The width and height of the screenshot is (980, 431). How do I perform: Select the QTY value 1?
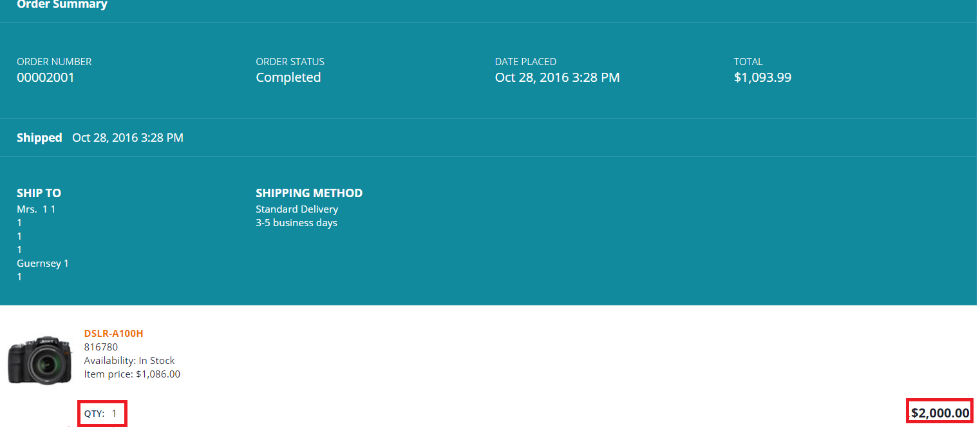point(115,414)
